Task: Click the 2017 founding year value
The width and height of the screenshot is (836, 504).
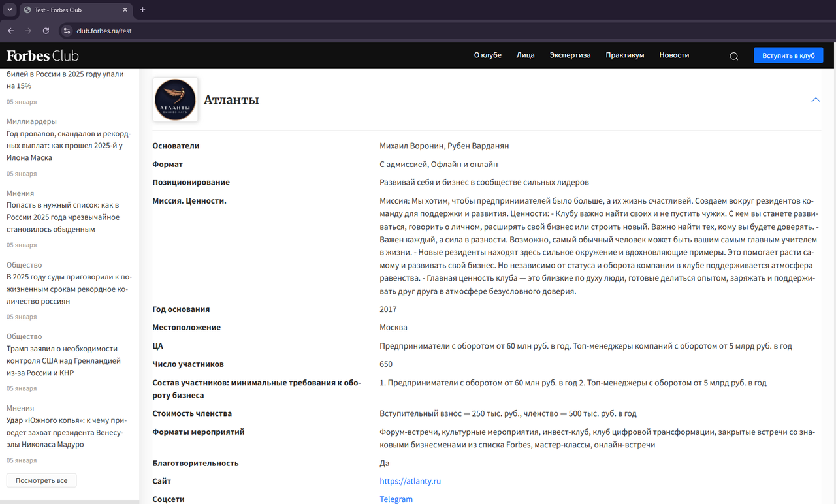Action: (x=388, y=309)
